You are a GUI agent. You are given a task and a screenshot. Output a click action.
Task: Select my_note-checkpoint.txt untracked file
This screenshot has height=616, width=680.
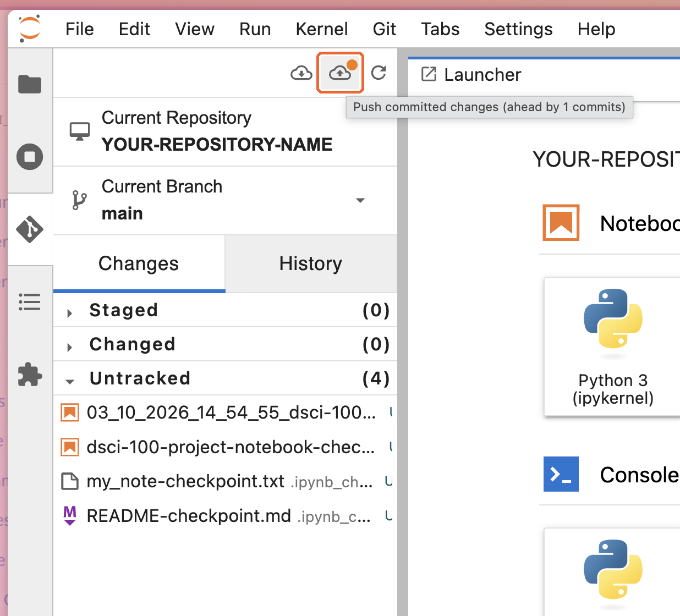point(226,481)
